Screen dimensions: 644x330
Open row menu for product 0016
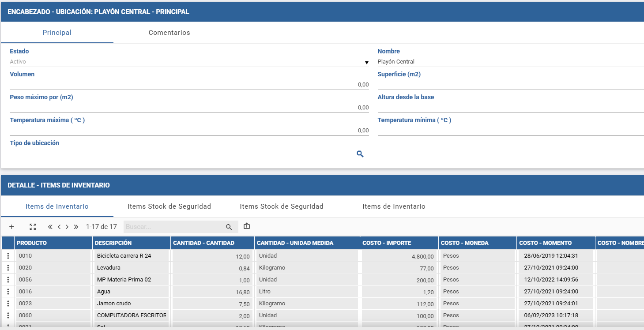click(x=8, y=292)
